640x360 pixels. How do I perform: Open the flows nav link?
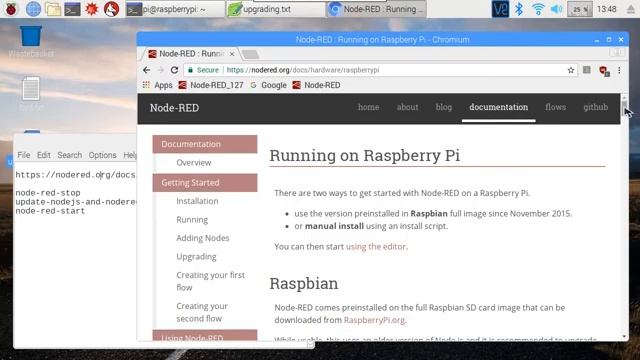[556, 107]
